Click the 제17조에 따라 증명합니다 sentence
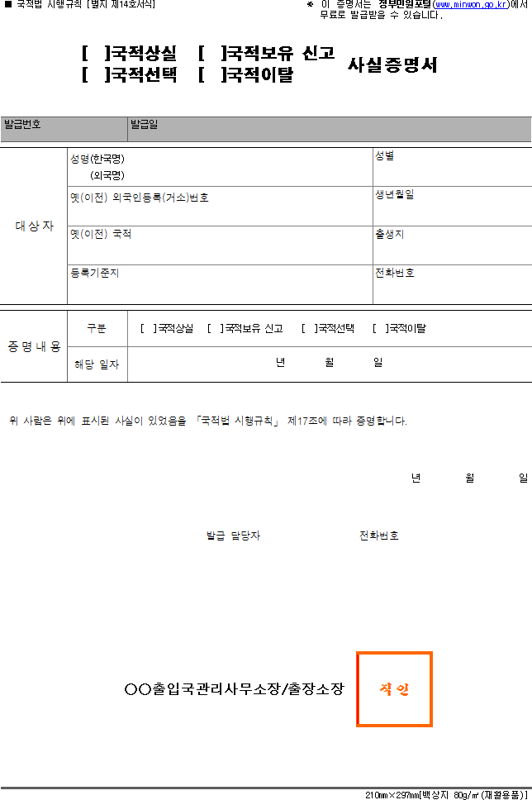The height and width of the screenshot is (800, 532). click(x=347, y=421)
